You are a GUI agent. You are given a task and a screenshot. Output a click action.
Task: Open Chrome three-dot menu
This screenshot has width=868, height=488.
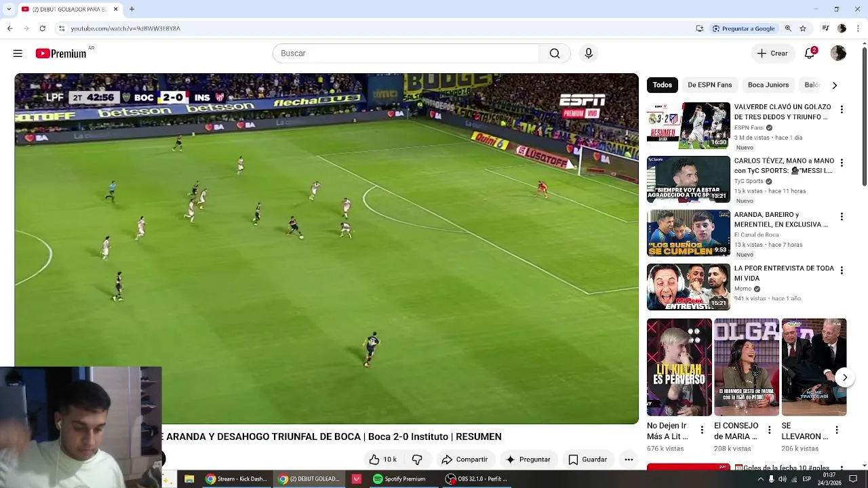click(x=858, y=28)
